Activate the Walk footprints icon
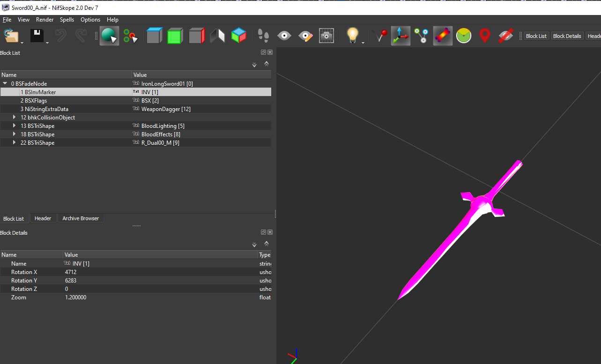Viewport: 601px width, 364px height. pyautogui.click(x=264, y=36)
